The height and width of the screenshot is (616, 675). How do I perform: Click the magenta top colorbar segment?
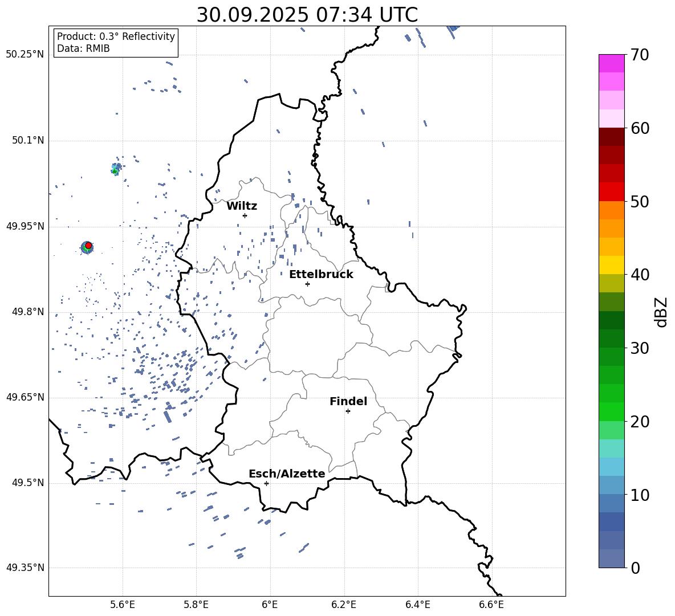(611, 64)
